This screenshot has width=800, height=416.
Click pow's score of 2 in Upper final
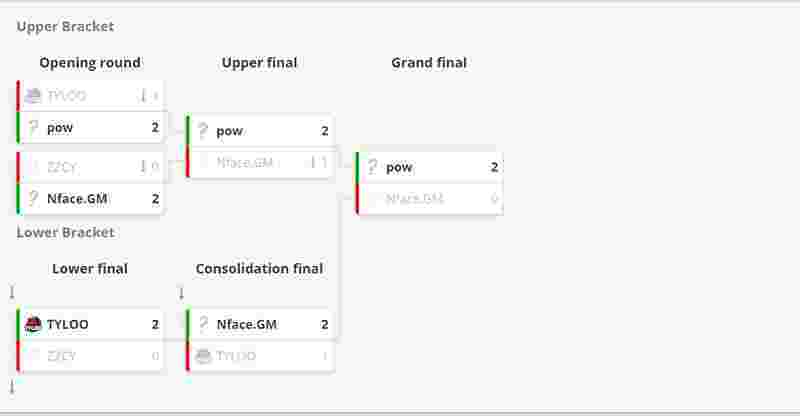pyautogui.click(x=325, y=131)
